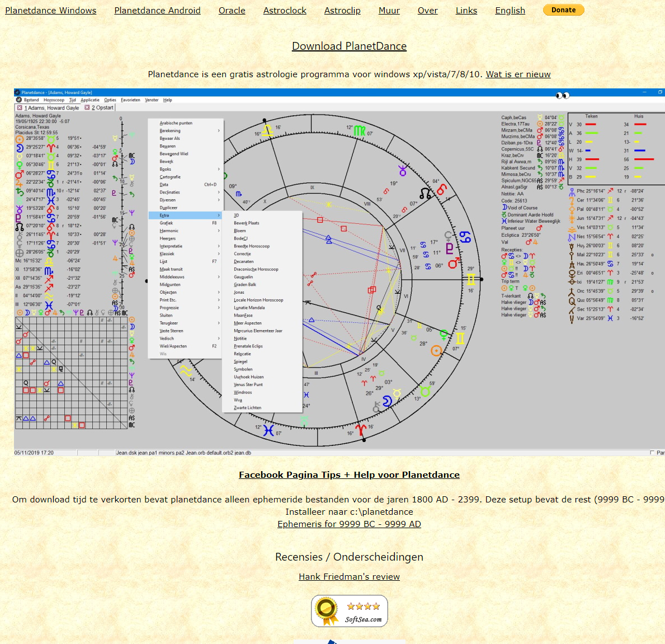Screen dimensions: 665x644
Task: Click the Saturn symbol in the 09°40'14" row
Action: [20, 191]
